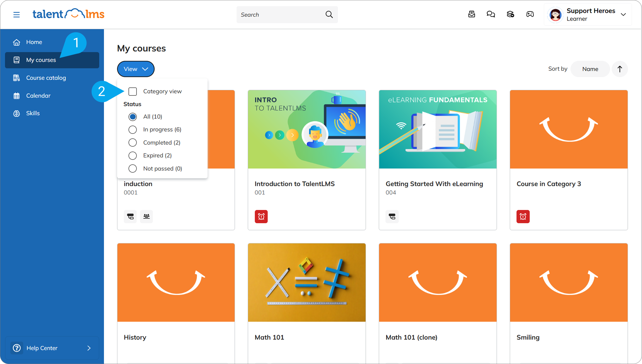Open Course catalog in sidebar

[52, 78]
